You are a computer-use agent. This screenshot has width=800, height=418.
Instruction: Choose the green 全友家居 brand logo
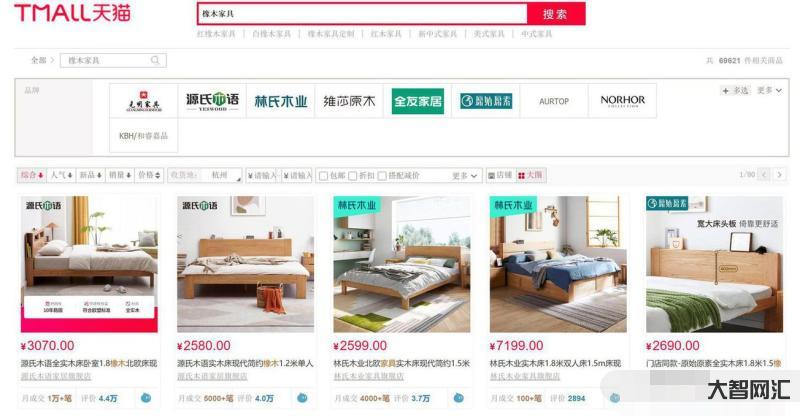tap(417, 101)
